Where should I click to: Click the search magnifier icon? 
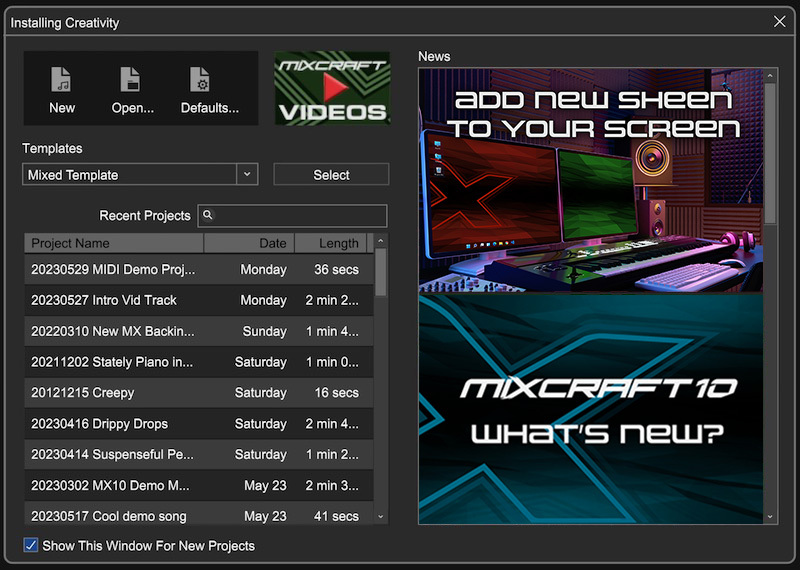(x=207, y=215)
